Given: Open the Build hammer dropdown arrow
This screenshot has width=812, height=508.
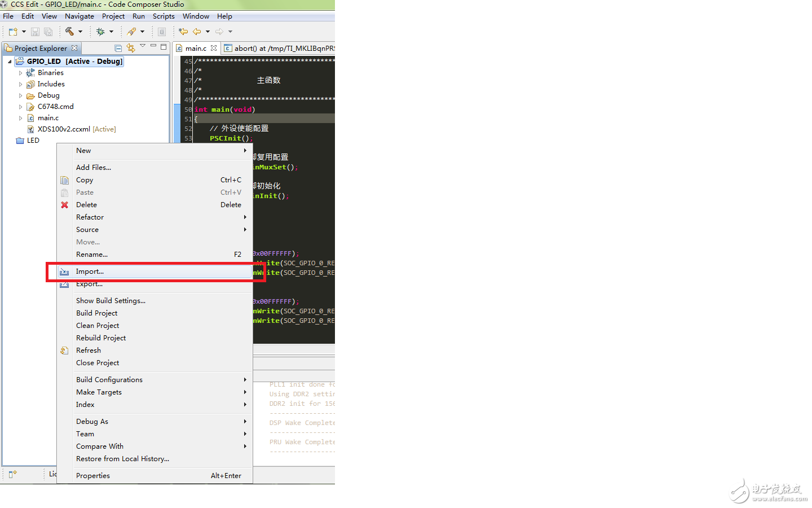Looking at the screenshot, I should point(81,32).
